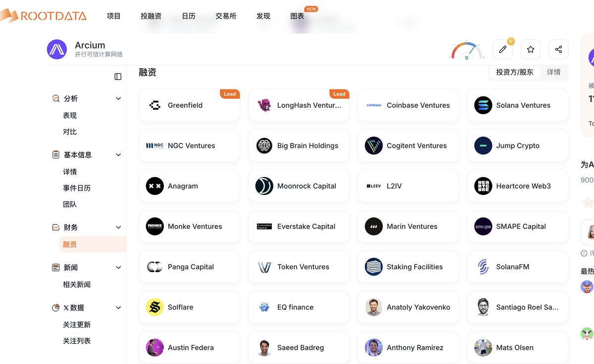The image size is (594, 364).
Task: Click the Solana Ventures logo
Action: tap(483, 105)
